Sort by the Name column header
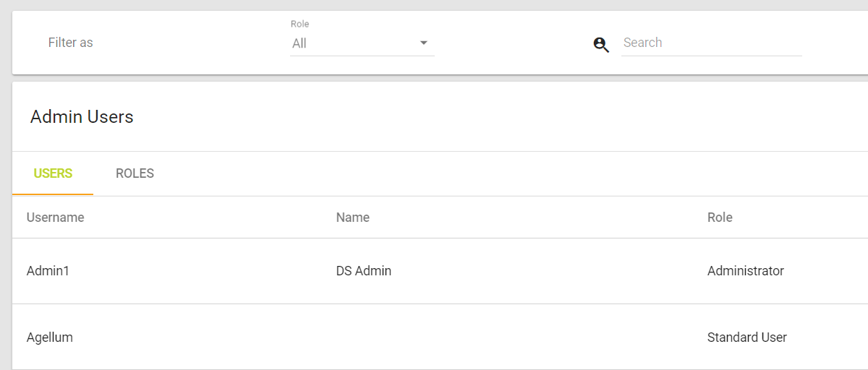 tap(353, 218)
